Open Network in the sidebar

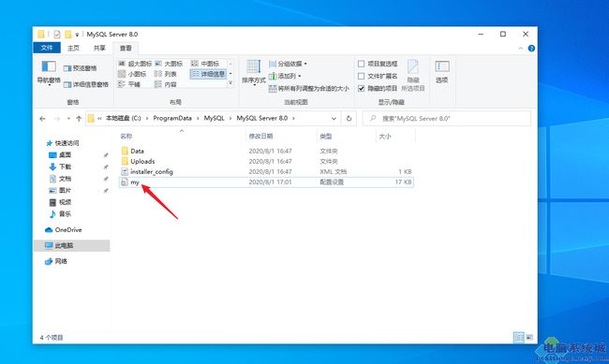56,262
